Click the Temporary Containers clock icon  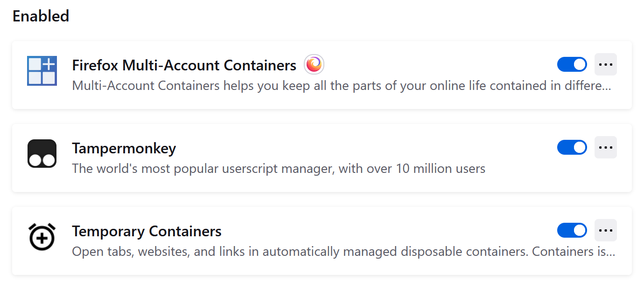click(42, 237)
